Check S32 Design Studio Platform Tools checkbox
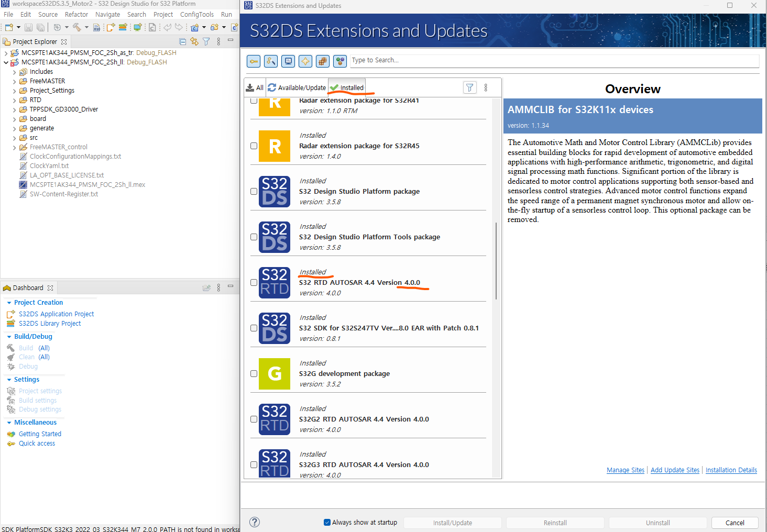Screen dimensions: 767x532 (x=254, y=237)
